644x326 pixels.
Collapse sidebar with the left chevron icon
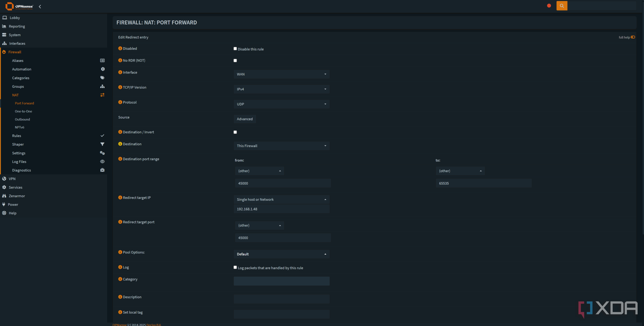[x=40, y=7]
